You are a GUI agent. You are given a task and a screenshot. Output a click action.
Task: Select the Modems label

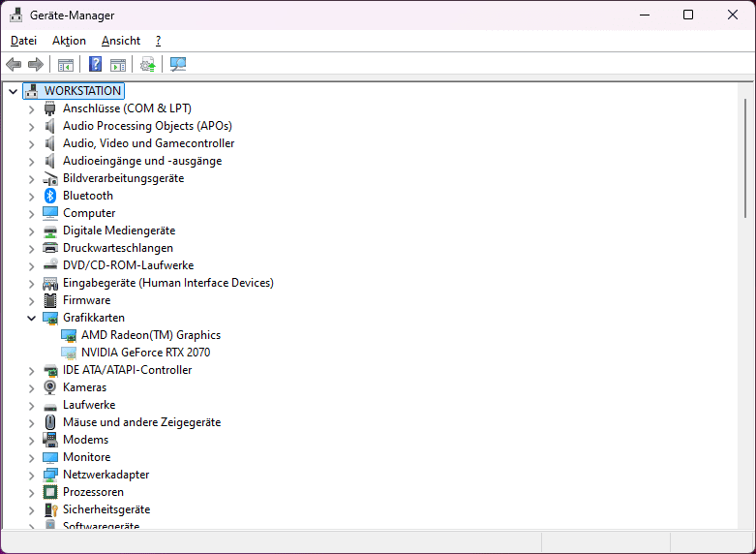[85, 440]
